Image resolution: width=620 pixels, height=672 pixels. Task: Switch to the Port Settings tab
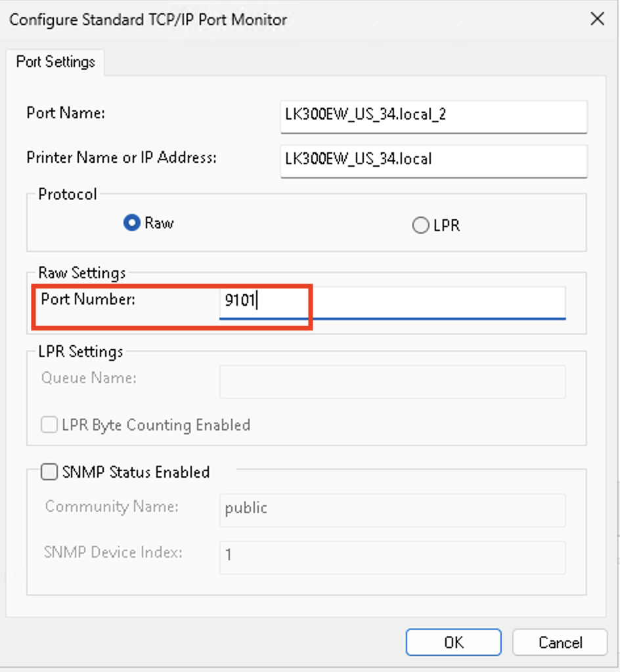point(55,62)
